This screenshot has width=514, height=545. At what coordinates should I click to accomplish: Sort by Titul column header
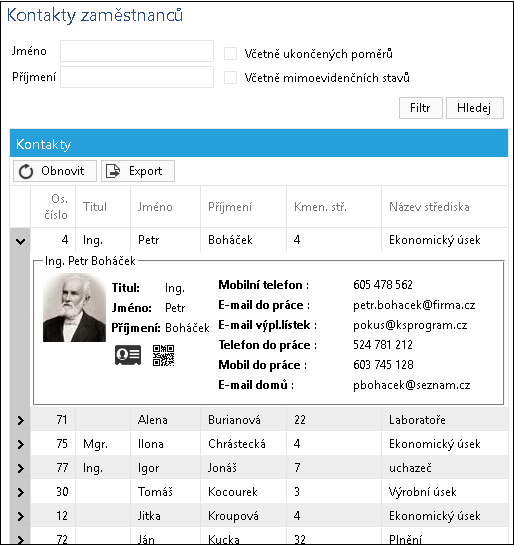click(x=103, y=207)
